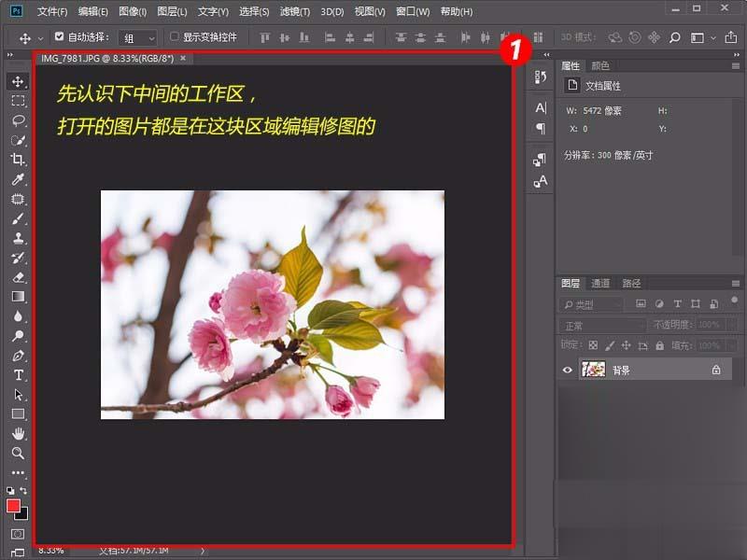Screen dimensions: 747x560
Task: Open the Character panel from the right edge
Action: pyautogui.click(x=540, y=106)
